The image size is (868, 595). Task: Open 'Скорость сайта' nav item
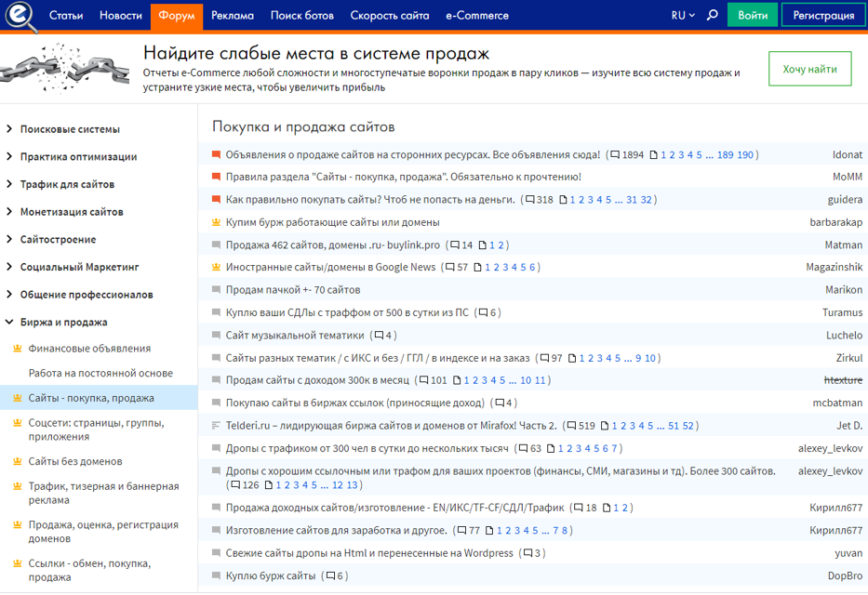390,16
